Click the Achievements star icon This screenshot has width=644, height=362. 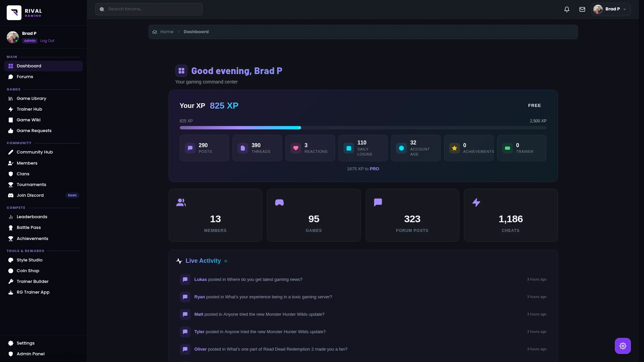[454, 148]
